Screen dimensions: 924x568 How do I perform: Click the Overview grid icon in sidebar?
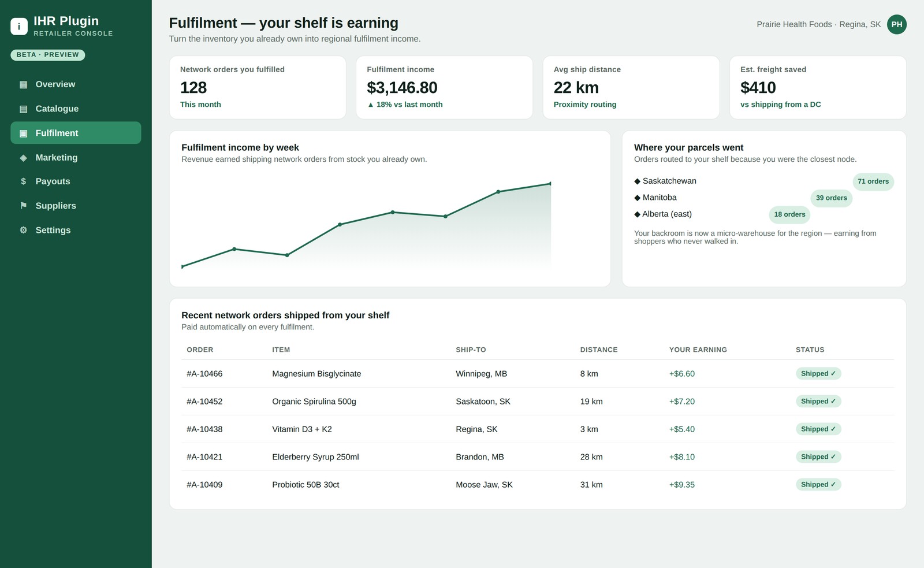point(24,84)
